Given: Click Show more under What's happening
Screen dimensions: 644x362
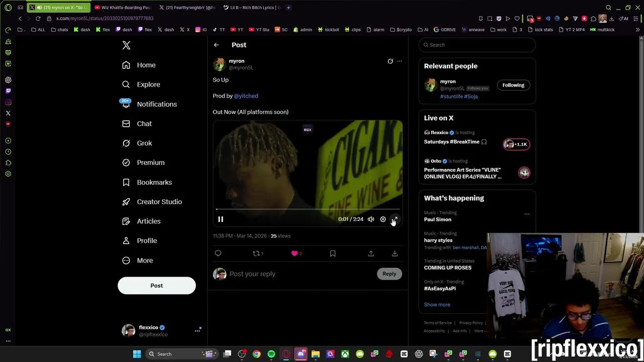Looking at the screenshot, I should pos(437,305).
